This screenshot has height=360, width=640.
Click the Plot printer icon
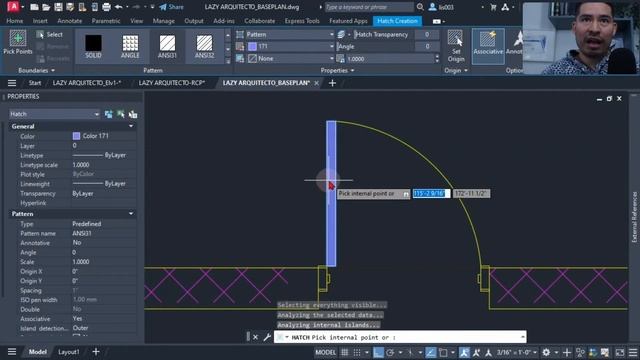tap(106, 7)
